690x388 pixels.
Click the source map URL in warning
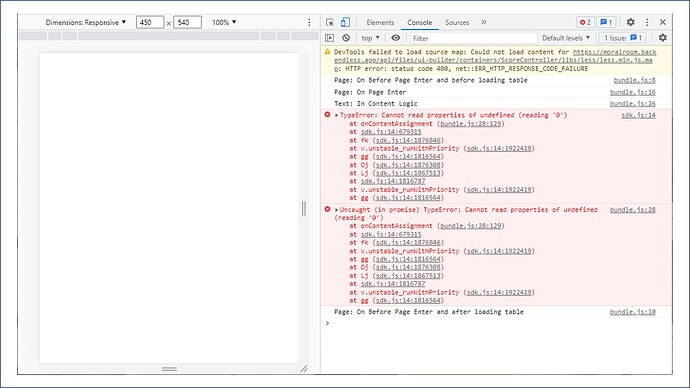click(495, 60)
